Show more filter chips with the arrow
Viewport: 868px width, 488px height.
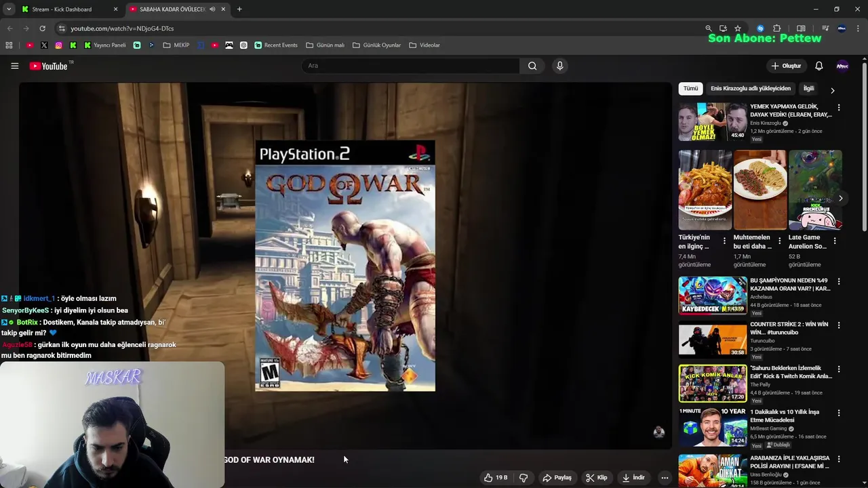[x=833, y=90]
